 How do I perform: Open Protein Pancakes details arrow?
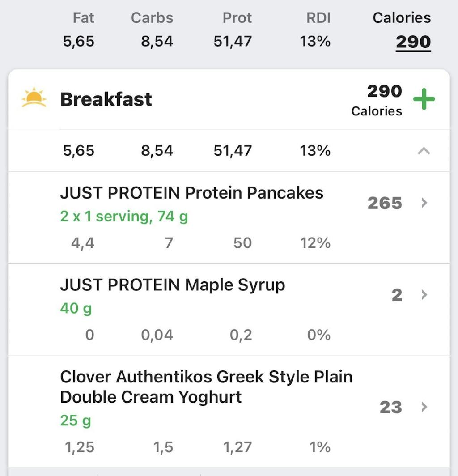[424, 203]
